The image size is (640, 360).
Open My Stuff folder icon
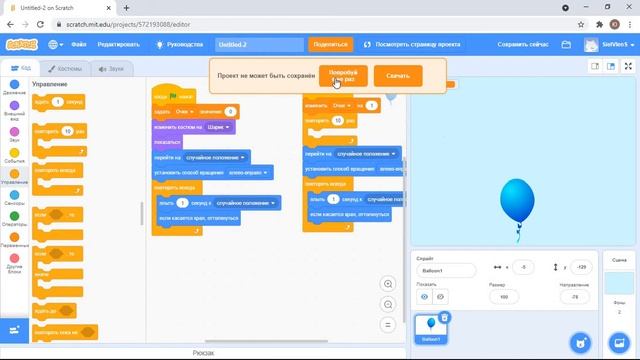tap(566, 44)
